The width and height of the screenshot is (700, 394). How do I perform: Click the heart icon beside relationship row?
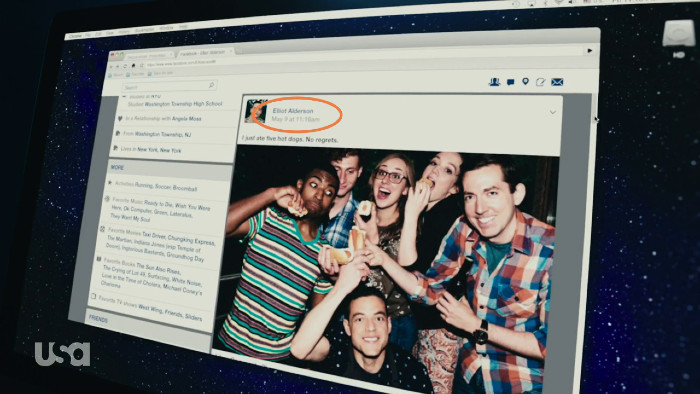[x=120, y=119]
